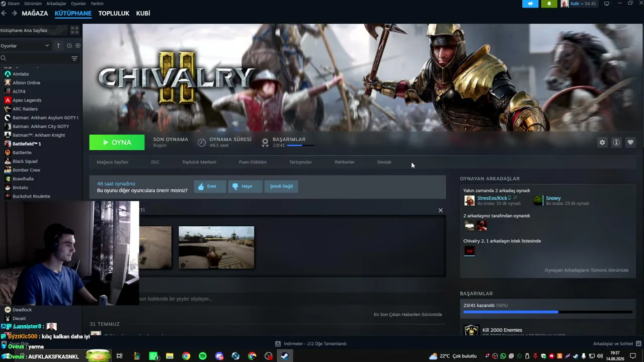Open the Arkadaşlar menu
Viewport: 644px width, 362px height.
(56, 4)
